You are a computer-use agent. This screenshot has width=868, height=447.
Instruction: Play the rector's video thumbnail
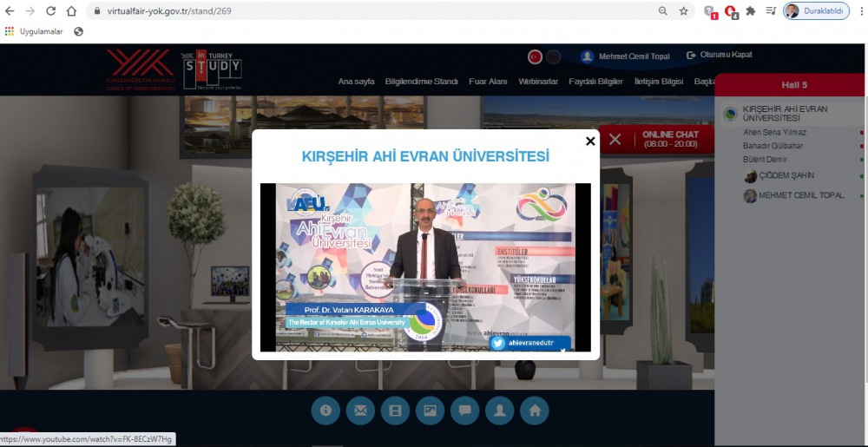[425, 267]
